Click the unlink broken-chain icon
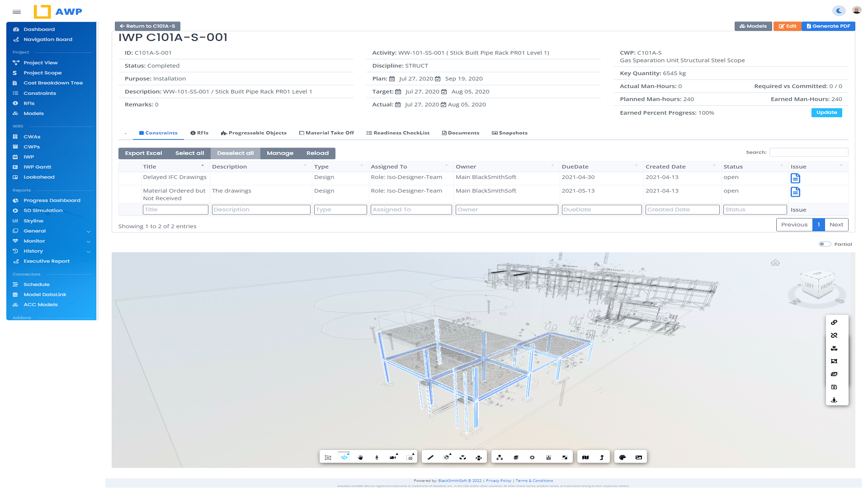868x488 pixels. coord(834,335)
